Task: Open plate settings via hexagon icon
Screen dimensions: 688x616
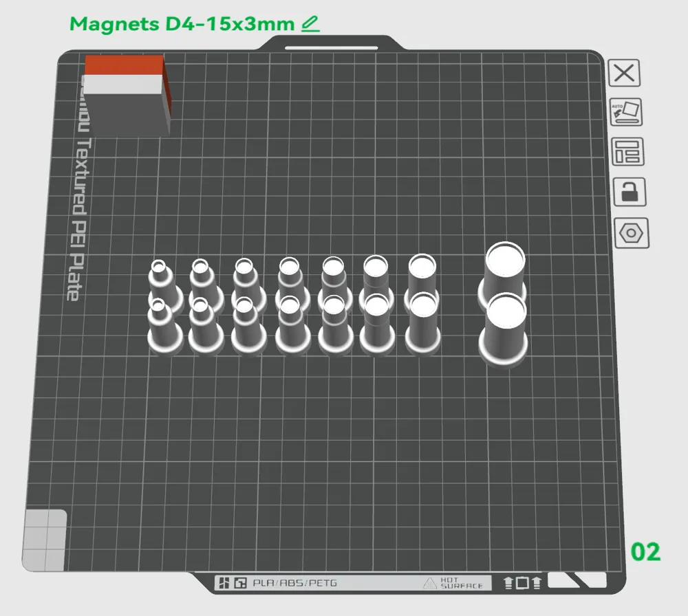Action: point(631,233)
